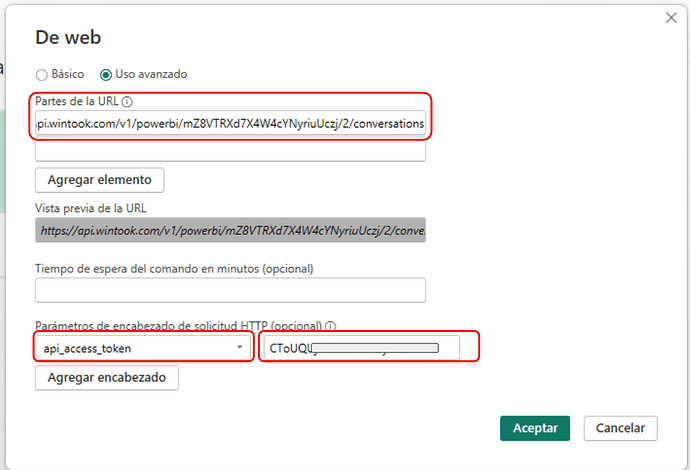
Task: Close the De web dialog
Action: pyautogui.click(x=671, y=18)
